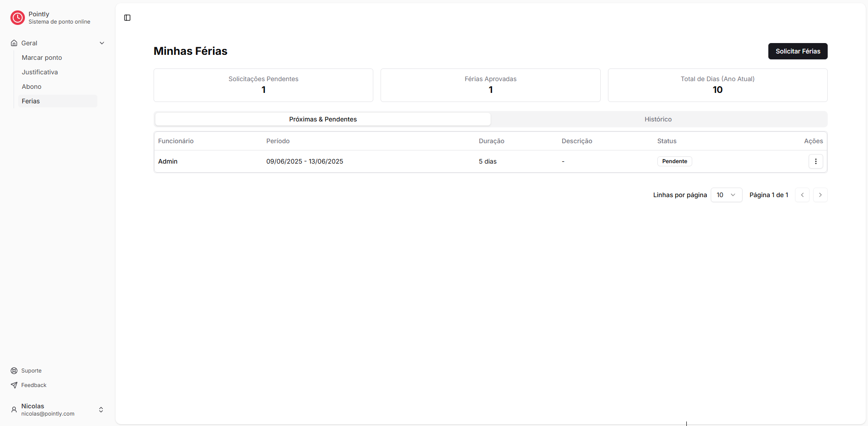Click the Pointly logo icon
Image resolution: width=868 pixels, height=426 pixels.
pos(17,18)
